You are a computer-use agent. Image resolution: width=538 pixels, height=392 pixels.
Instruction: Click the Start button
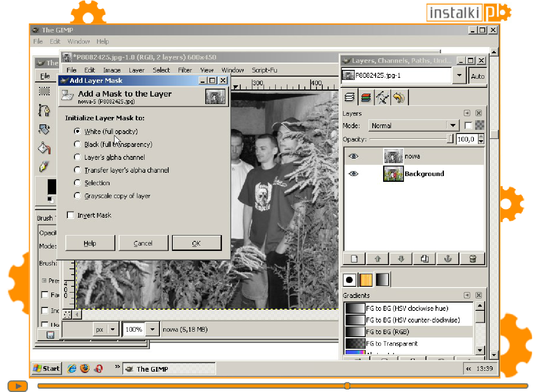47,368
